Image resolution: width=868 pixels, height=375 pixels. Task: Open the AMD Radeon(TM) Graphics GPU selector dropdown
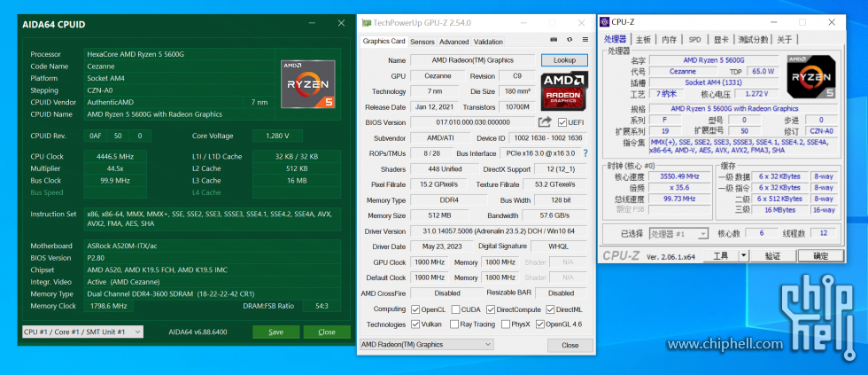click(x=426, y=345)
